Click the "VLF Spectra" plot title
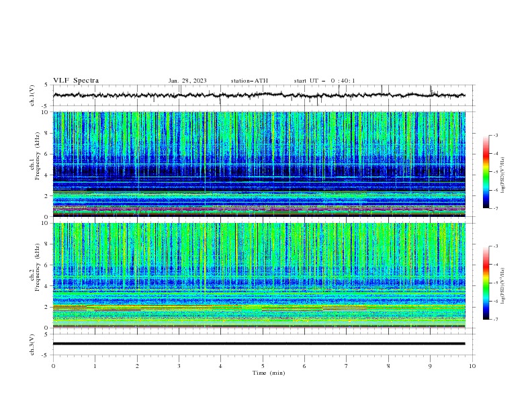The width and height of the screenshot is (532, 411). (x=76, y=81)
